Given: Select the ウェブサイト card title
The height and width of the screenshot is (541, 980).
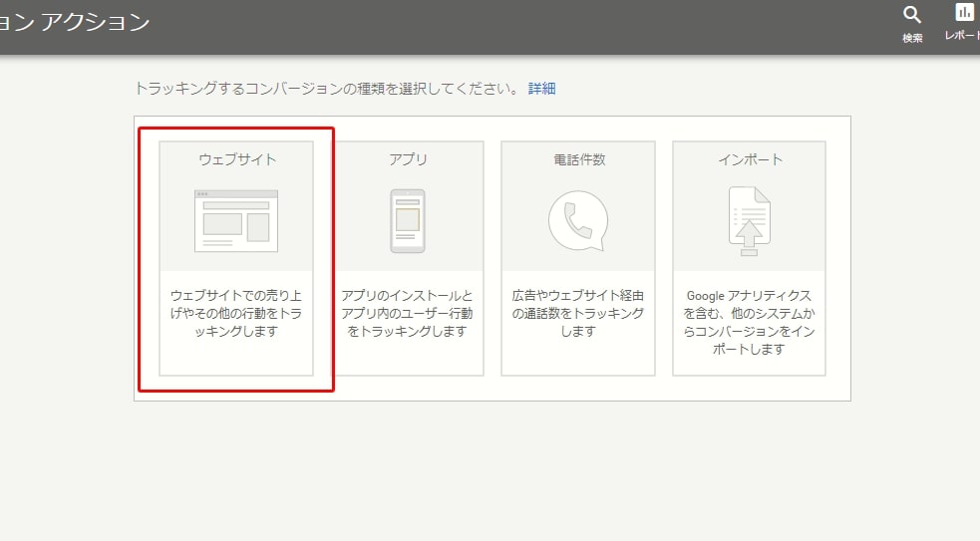Looking at the screenshot, I should [237, 160].
